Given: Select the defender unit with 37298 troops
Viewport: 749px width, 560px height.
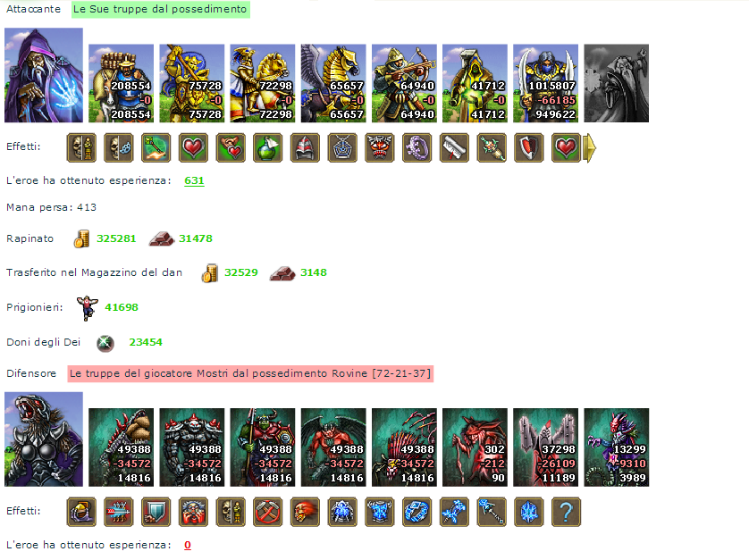Looking at the screenshot, I should [x=545, y=447].
